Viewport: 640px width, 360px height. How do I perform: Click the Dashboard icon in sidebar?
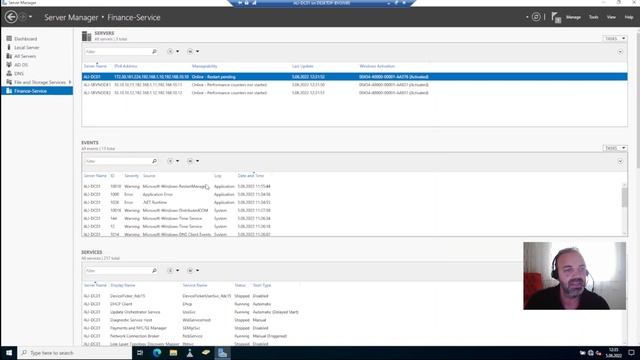click(9, 38)
